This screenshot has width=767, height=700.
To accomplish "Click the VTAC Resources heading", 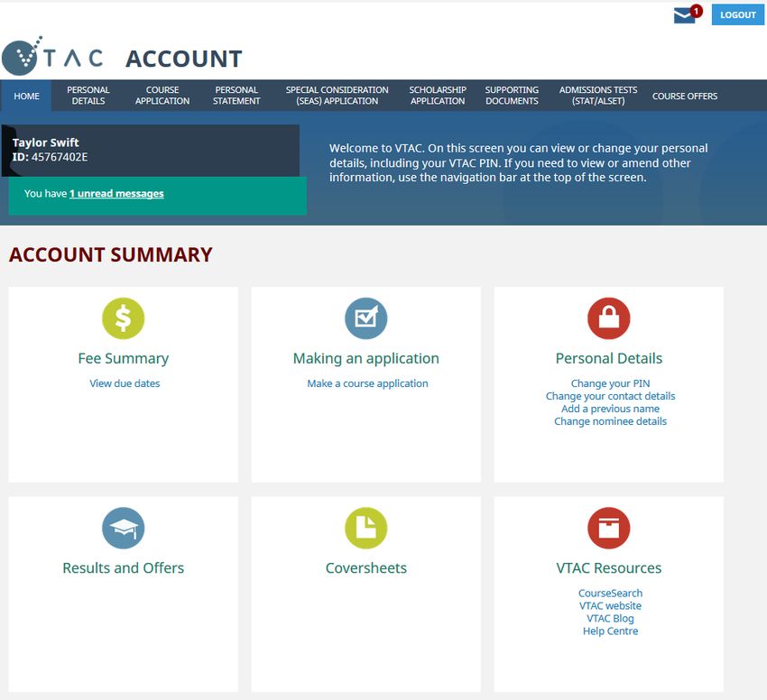I will (608, 568).
